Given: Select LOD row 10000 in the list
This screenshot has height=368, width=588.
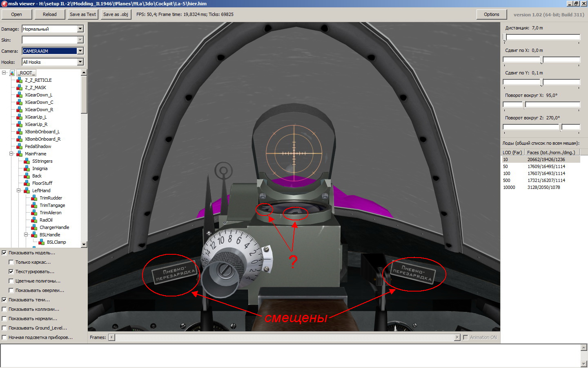Looking at the screenshot, I should tap(541, 187).
